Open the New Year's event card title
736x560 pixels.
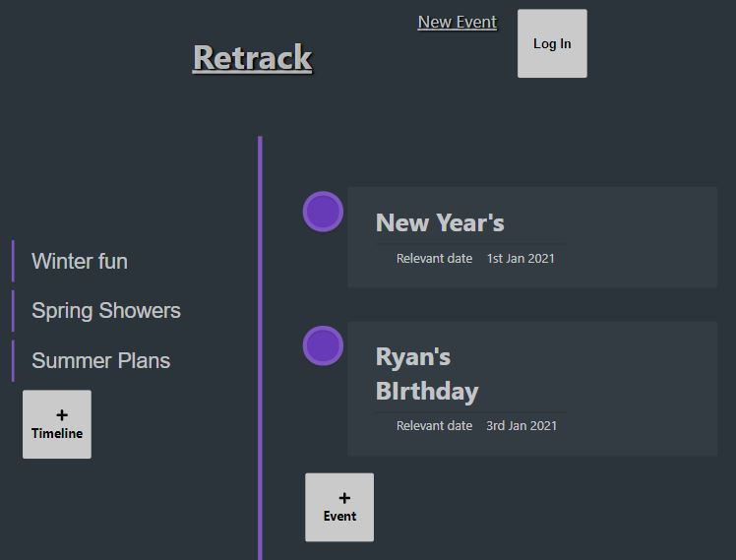[x=440, y=223]
